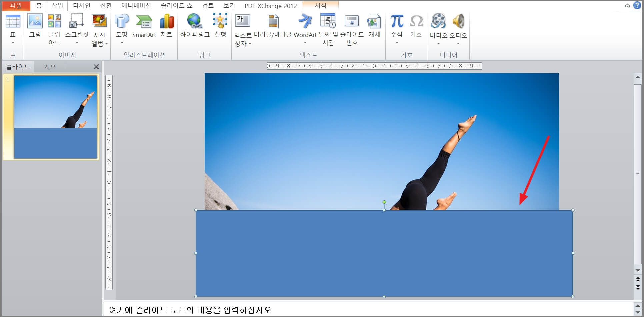The height and width of the screenshot is (317, 644).
Task: Open the PDF-XChange 2012 tab
Action: point(271,6)
